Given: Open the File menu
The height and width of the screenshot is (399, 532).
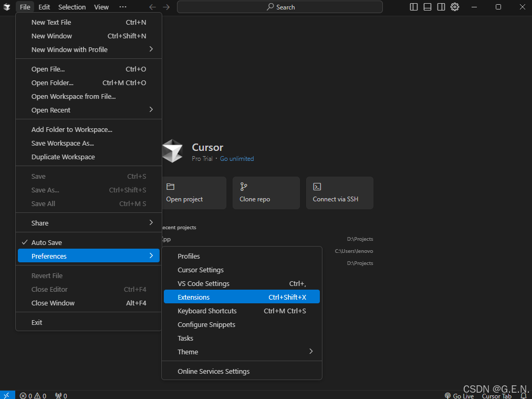Looking at the screenshot, I should (25, 7).
